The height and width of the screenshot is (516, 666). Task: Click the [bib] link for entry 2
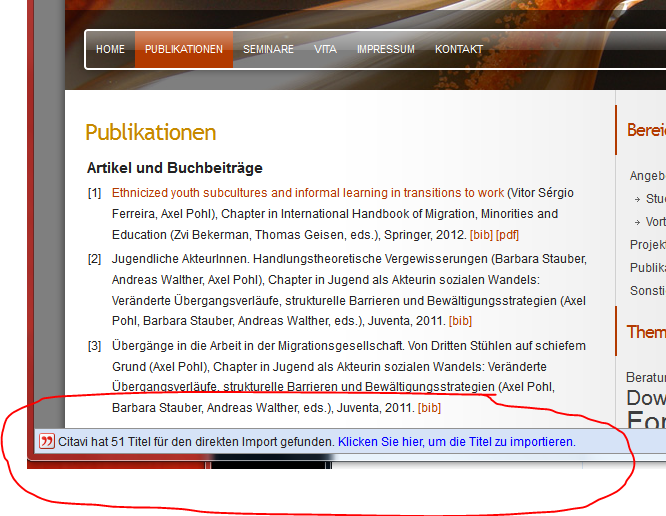(x=460, y=321)
